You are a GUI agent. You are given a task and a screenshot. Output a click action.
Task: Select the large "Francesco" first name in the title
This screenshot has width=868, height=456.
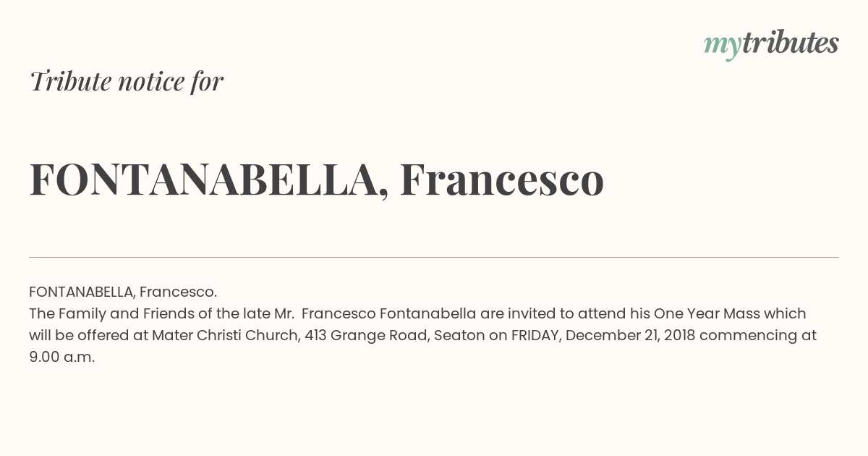[502, 180]
